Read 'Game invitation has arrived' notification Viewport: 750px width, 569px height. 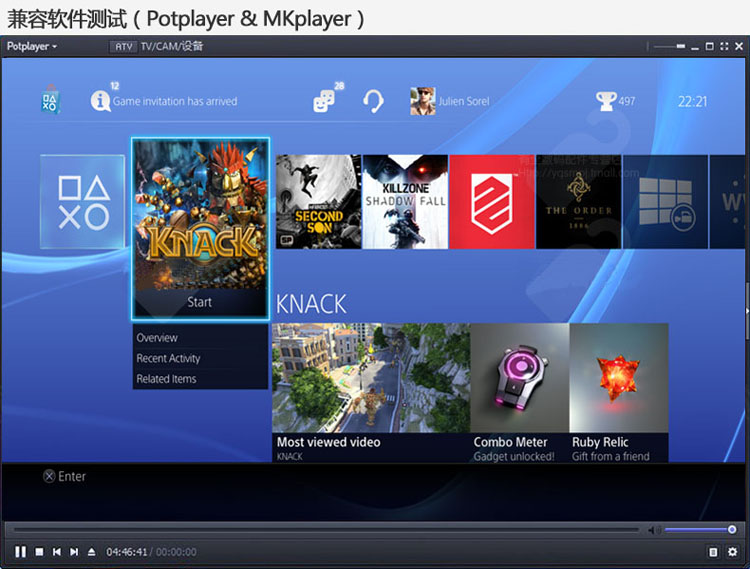[x=175, y=101]
